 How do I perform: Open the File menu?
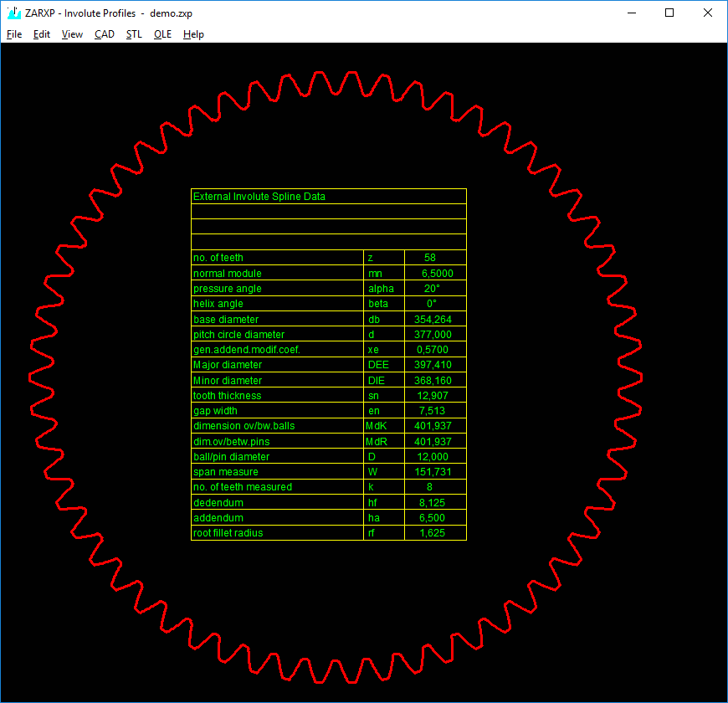[14, 34]
